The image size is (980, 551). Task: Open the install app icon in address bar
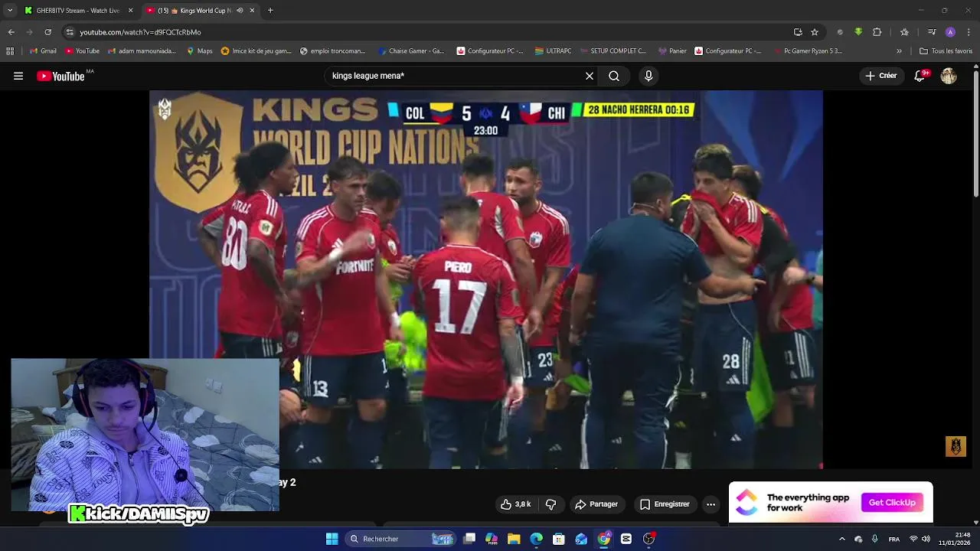coord(798,32)
